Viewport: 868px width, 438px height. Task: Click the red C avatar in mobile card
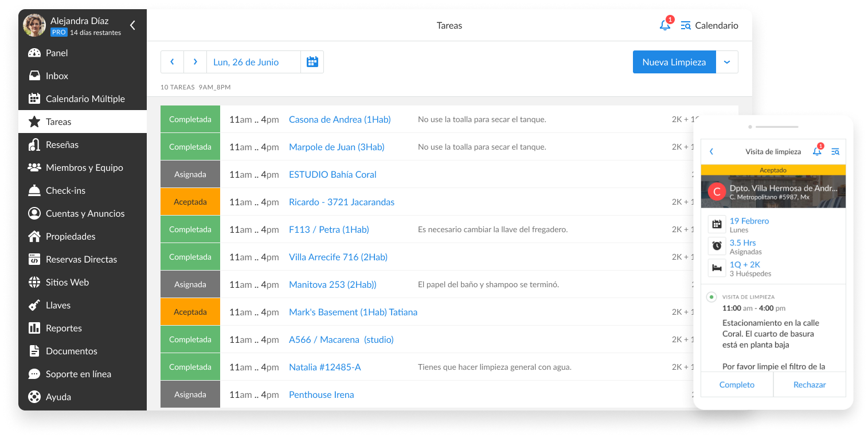point(717,191)
